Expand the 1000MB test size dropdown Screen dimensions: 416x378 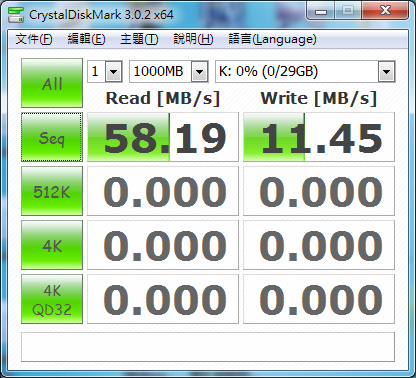pos(199,71)
